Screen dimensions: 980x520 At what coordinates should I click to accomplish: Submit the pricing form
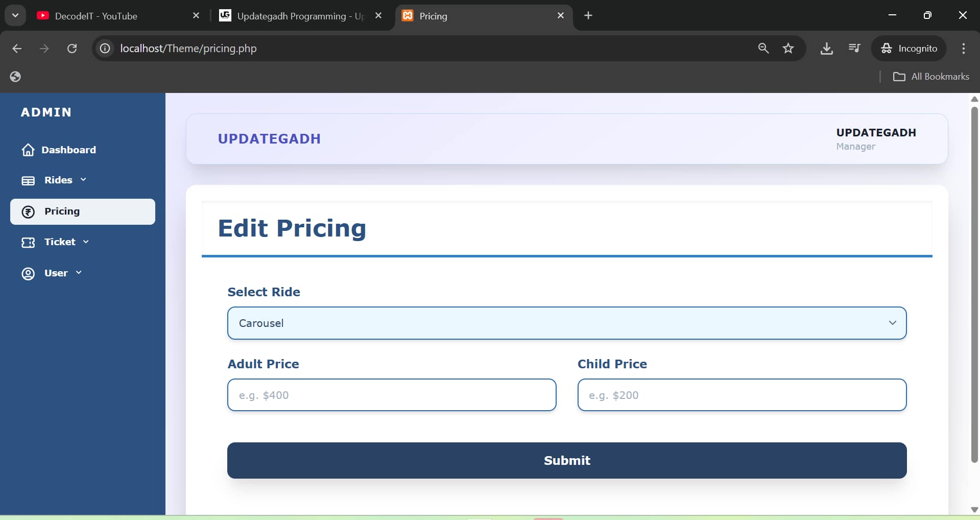click(566, 460)
